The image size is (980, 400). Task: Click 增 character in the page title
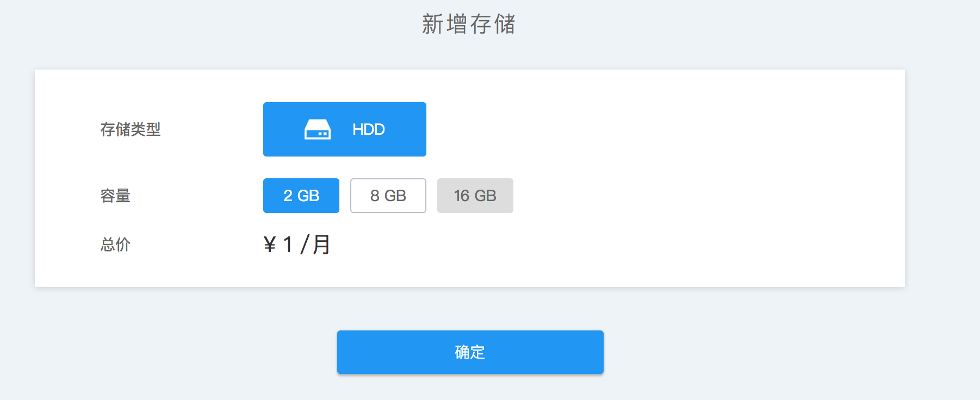tap(457, 24)
